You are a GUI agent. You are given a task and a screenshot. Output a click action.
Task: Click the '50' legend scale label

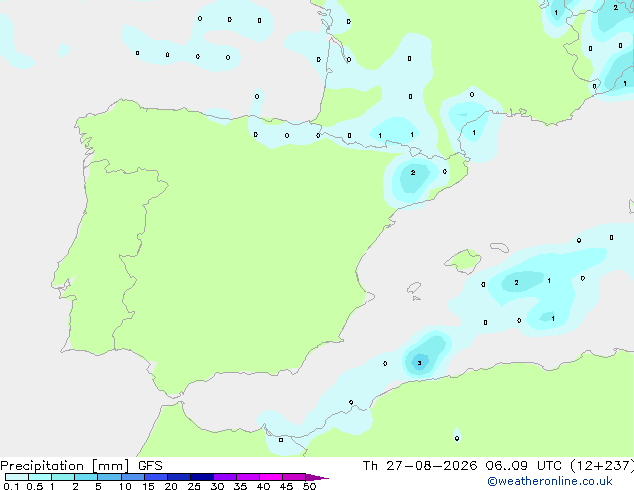309,486
